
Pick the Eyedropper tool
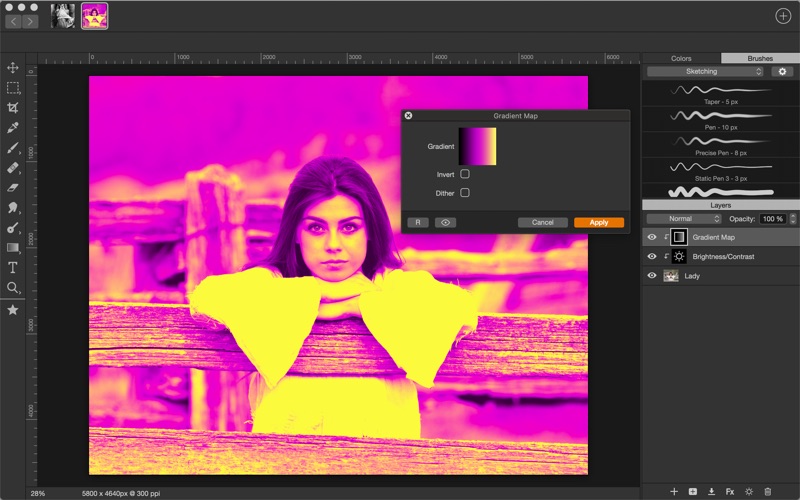pyautogui.click(x=13, y=128)
